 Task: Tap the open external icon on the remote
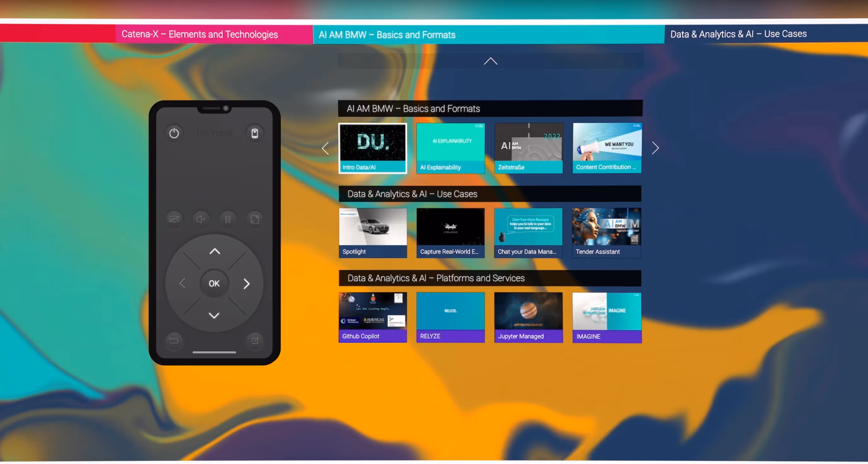point(255,341)
